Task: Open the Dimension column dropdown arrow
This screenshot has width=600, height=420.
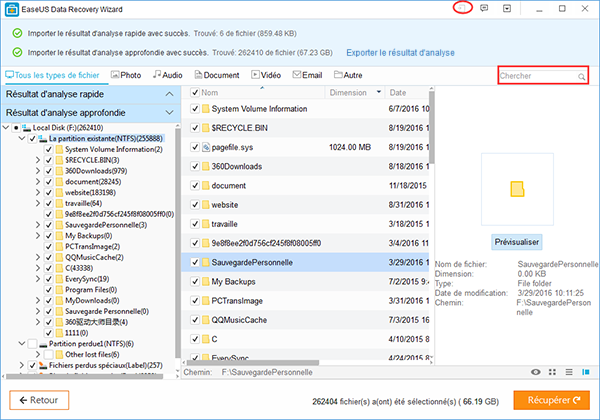Action: click(379, 92)
